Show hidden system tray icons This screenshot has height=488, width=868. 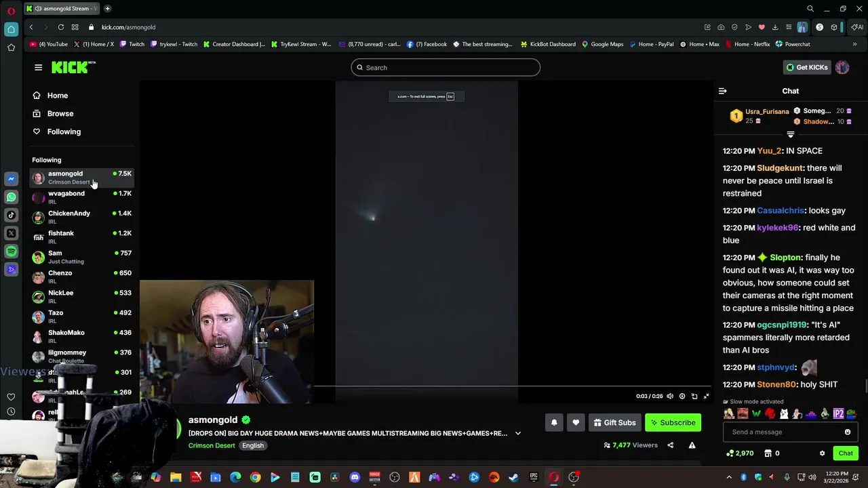click(729, 477)
